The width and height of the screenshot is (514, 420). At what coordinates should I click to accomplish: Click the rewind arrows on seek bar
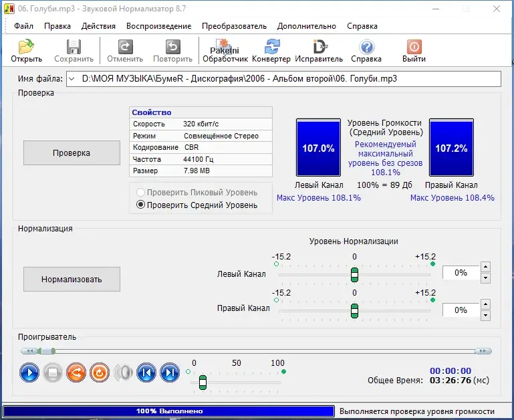tap(29, 351)
